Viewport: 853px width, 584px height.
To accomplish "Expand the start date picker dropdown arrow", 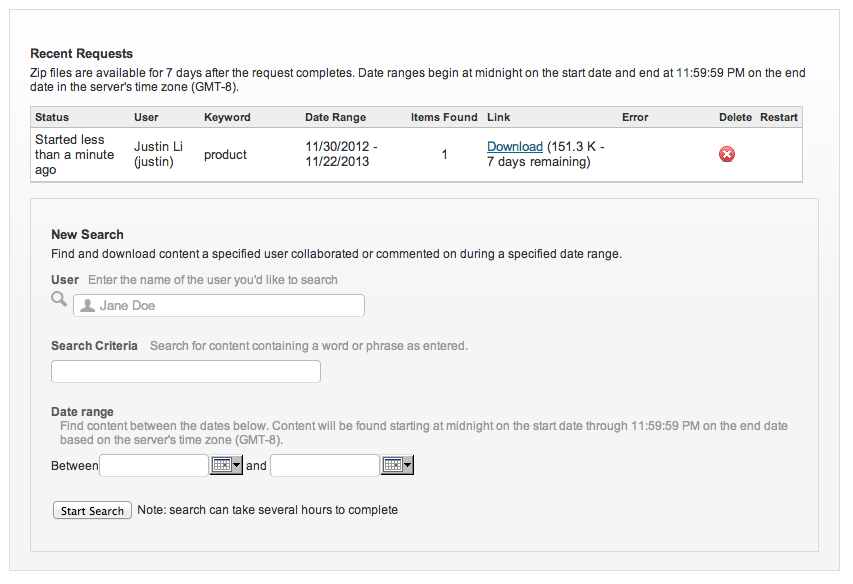I will (x=237, y=465).
